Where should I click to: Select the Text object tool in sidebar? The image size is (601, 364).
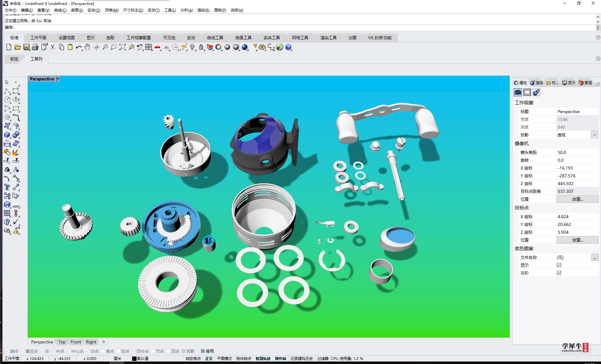(x=7, y=187)
